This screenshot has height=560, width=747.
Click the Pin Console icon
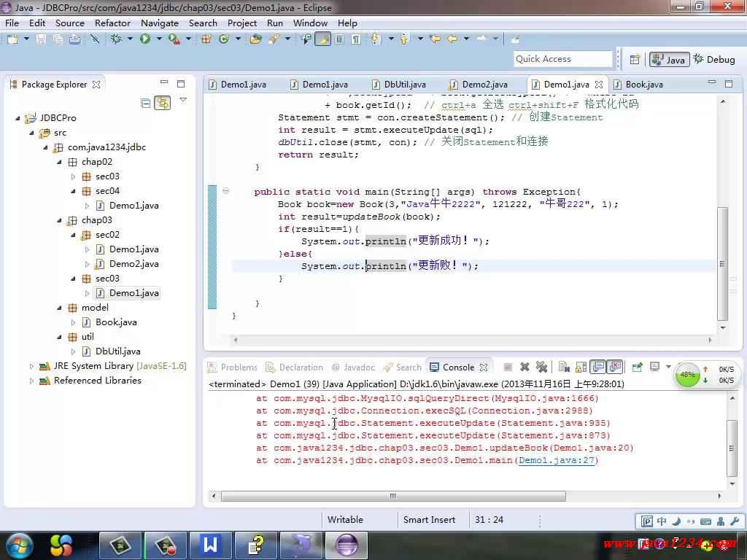637,367
